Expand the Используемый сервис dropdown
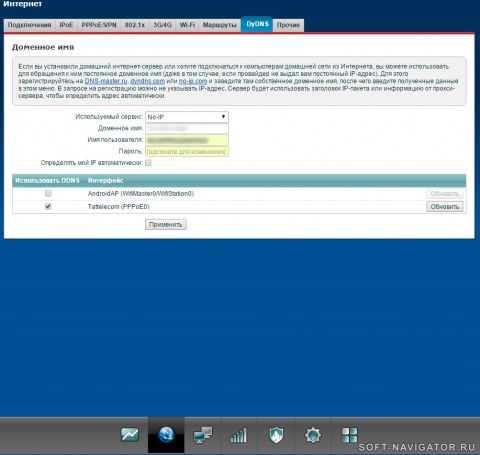The width and height of the screenshot is (480, 455). (x=187, y=117)
